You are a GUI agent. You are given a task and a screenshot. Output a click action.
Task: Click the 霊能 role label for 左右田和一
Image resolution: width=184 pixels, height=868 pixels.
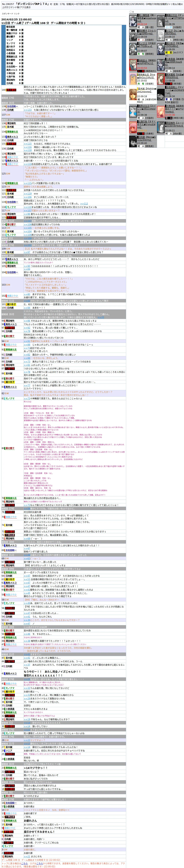point(168,99)
